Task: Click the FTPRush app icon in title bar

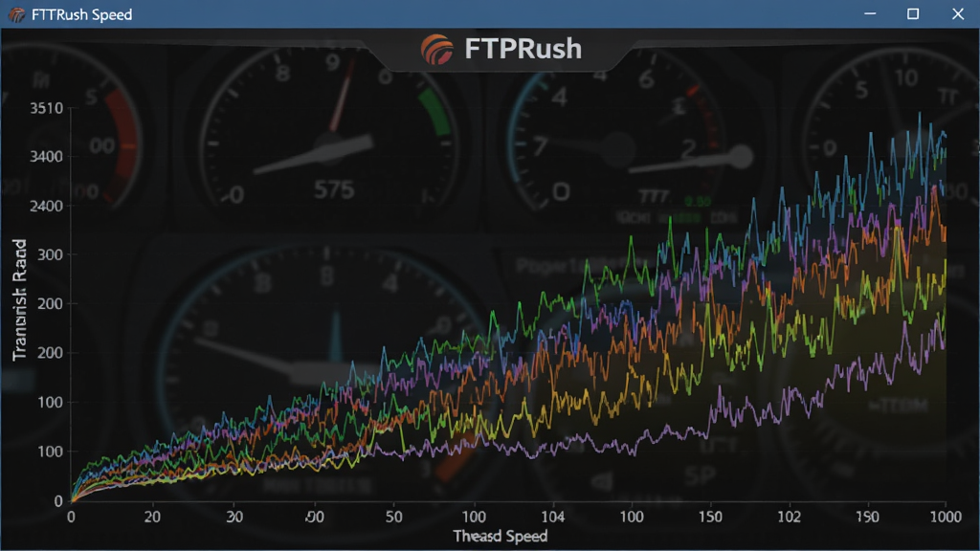Action: [x=17, y=14]
